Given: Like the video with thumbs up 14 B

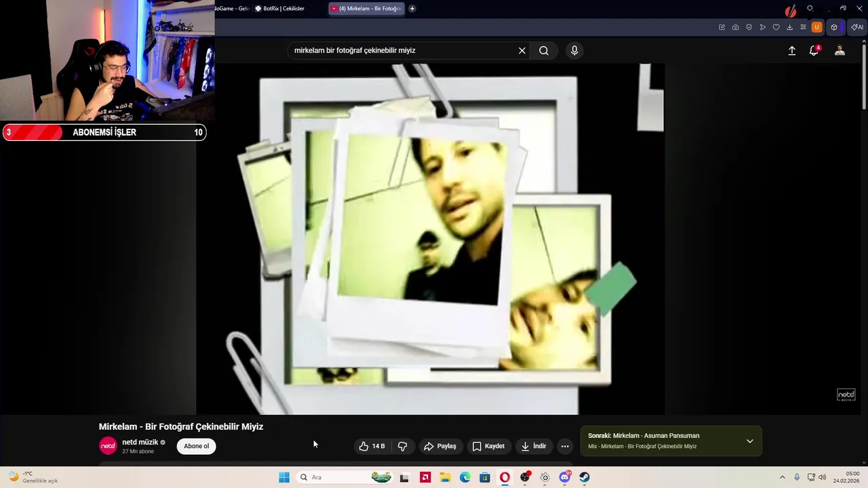Looking at the screenshot, I should click(372, 446).
